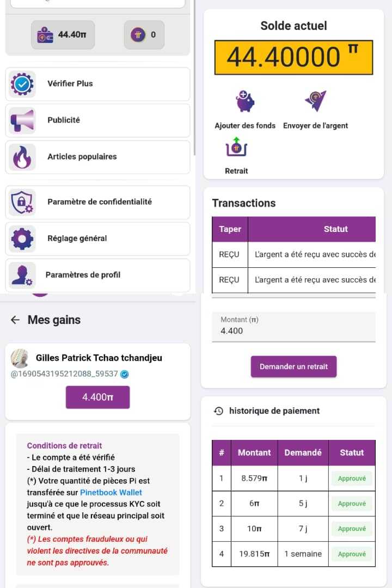Open the Pinetbook Wallet link

point(111,492)
